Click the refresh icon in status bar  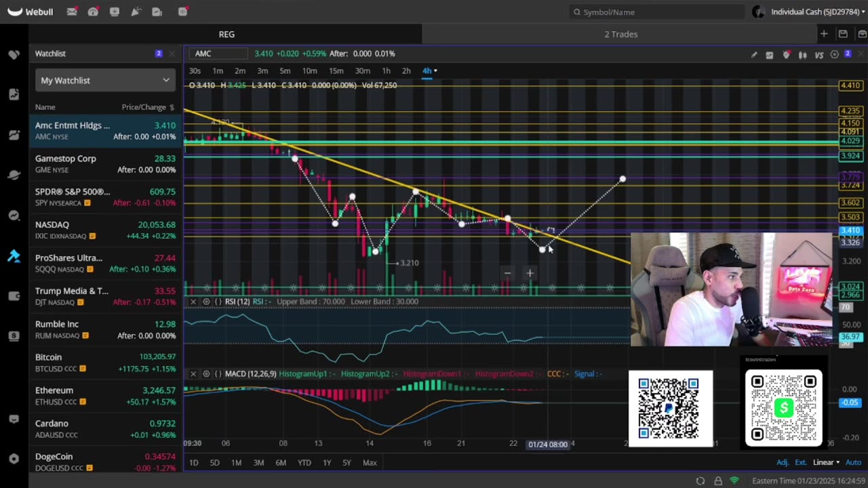point(701,481)
